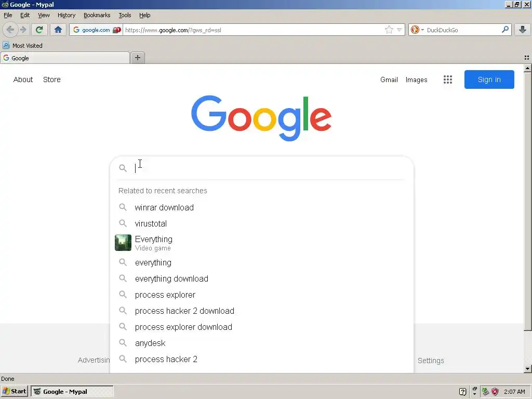Open the DuckDuckGo search engine selector

[x=417, y=30]
